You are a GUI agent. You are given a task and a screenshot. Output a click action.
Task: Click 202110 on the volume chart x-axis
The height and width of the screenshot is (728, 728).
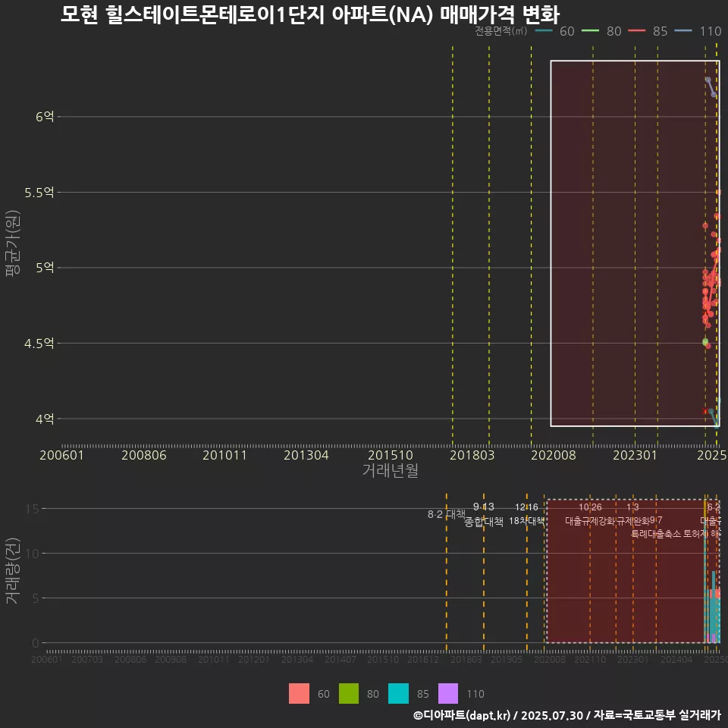point(590,659)
